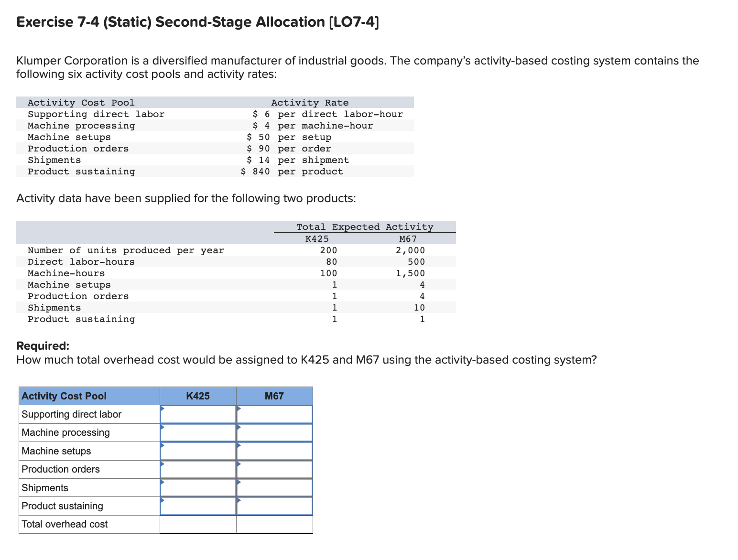Click the blue marker in Supporting direct labor K425 cell

click(x=163, y=409)
